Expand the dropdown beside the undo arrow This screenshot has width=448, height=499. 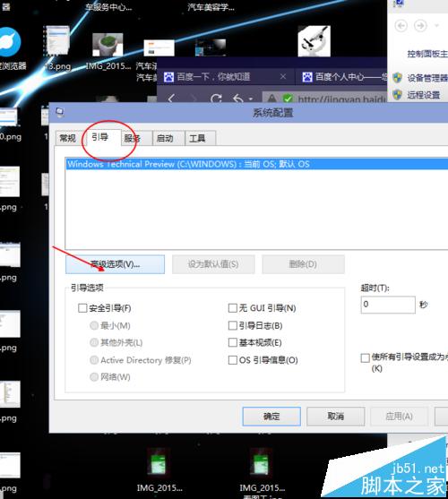251,99
